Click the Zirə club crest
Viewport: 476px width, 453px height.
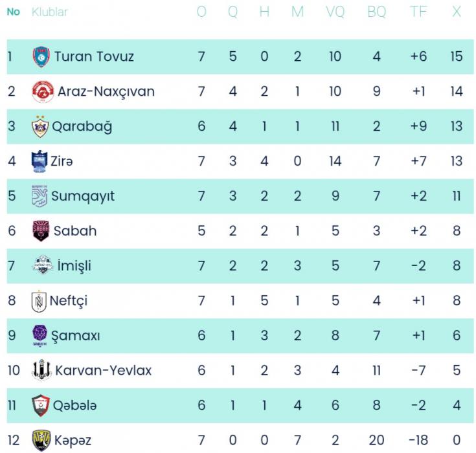coord(40,161)
